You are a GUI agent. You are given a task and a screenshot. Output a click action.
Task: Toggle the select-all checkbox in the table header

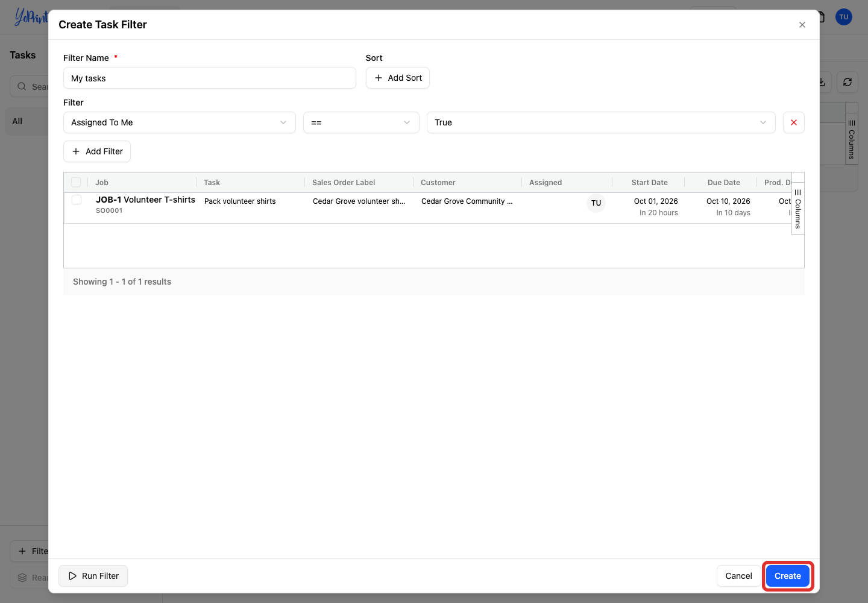point(76,182)
